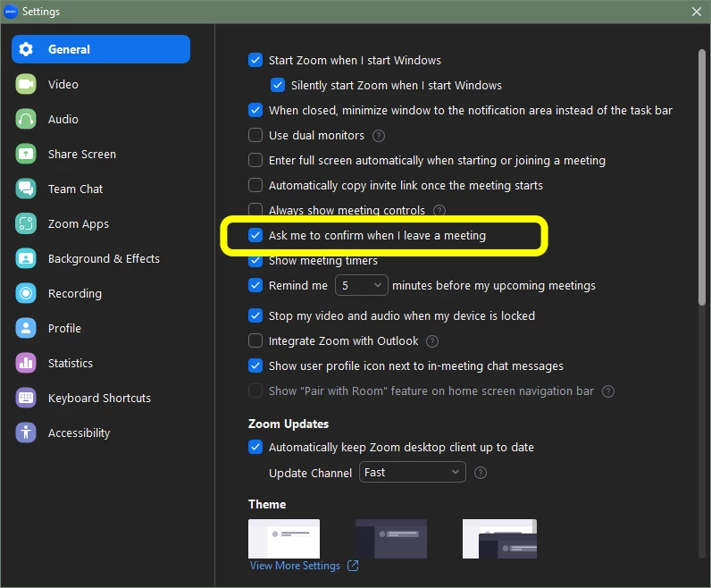This screenshot has width=711, height=588.
Task: Open the Update Channel Fast dropdown
Action: (x=412, y=473)
